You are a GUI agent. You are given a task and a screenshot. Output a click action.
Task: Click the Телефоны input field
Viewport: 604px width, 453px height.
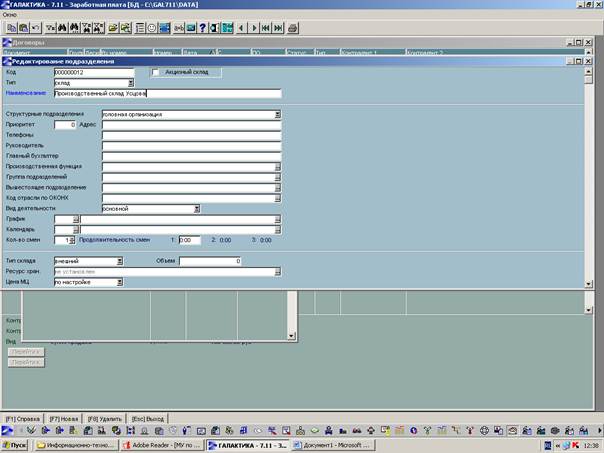point(191,135)
